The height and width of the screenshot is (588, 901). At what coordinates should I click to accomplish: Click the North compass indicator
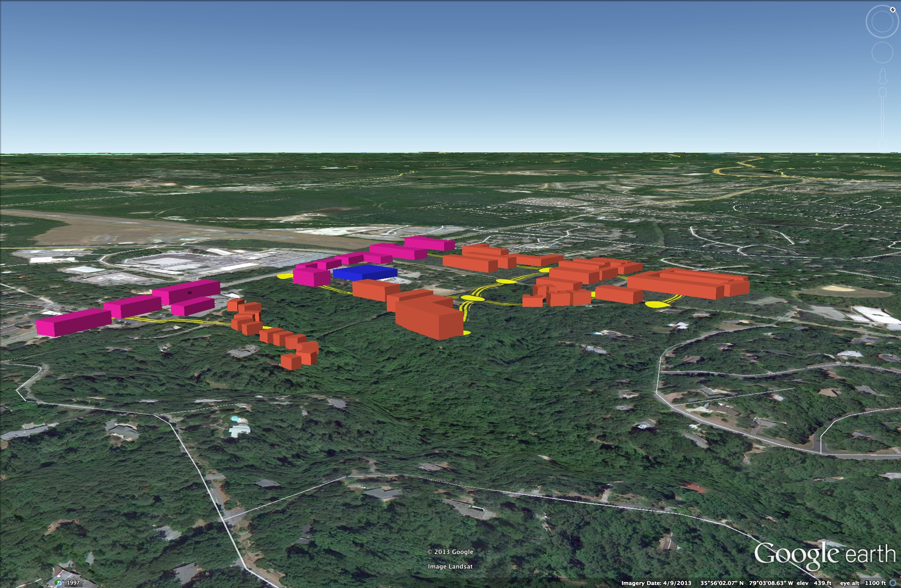pos(892,9)
